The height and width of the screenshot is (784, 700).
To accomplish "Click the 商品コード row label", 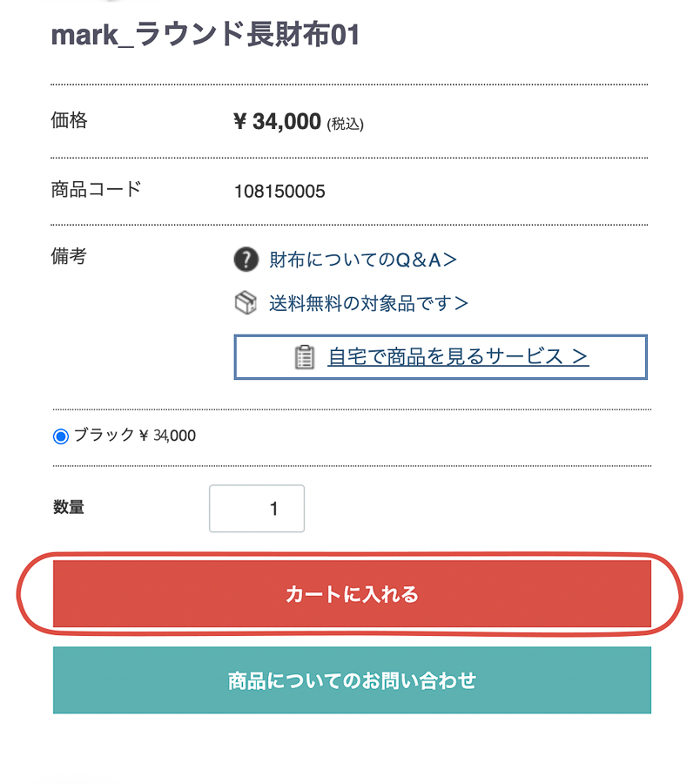I will tap(96, 189).
